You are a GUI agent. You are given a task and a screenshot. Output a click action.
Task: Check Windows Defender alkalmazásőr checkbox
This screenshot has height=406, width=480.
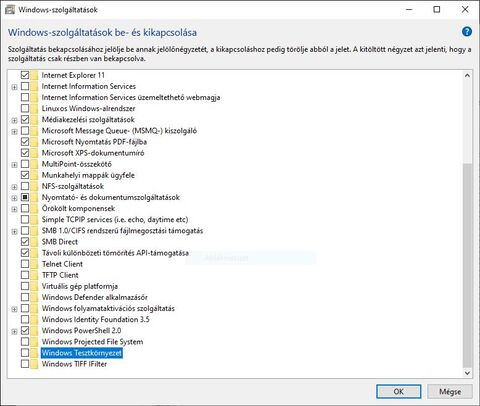click(x=25, y=297)
